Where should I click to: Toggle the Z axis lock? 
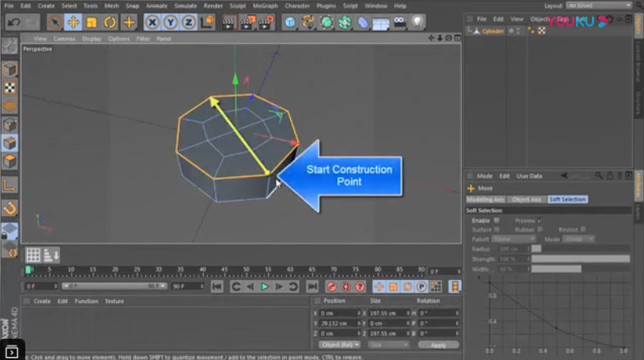tap(188, 22)
